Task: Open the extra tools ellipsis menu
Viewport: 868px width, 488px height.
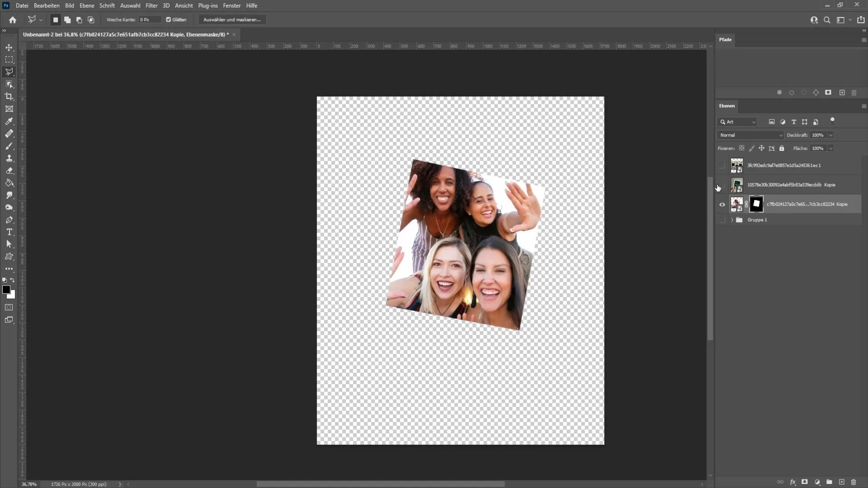Action: pos(9,268)
